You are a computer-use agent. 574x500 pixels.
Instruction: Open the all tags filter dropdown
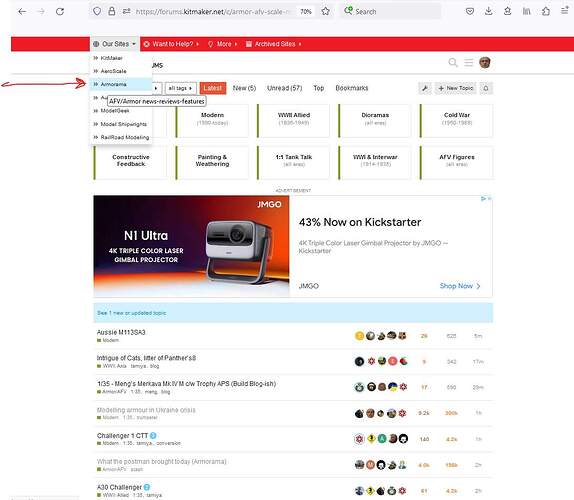coord(180,88)
